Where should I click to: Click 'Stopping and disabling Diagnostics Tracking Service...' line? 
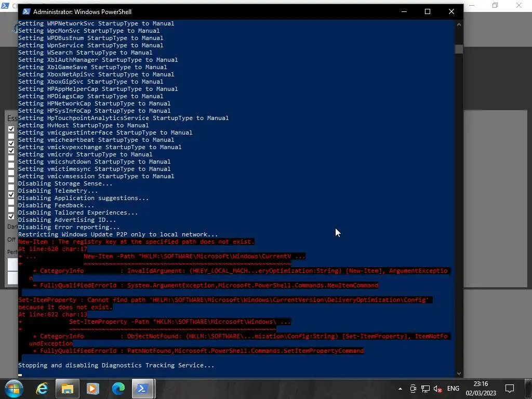click(x=116, y=365)
